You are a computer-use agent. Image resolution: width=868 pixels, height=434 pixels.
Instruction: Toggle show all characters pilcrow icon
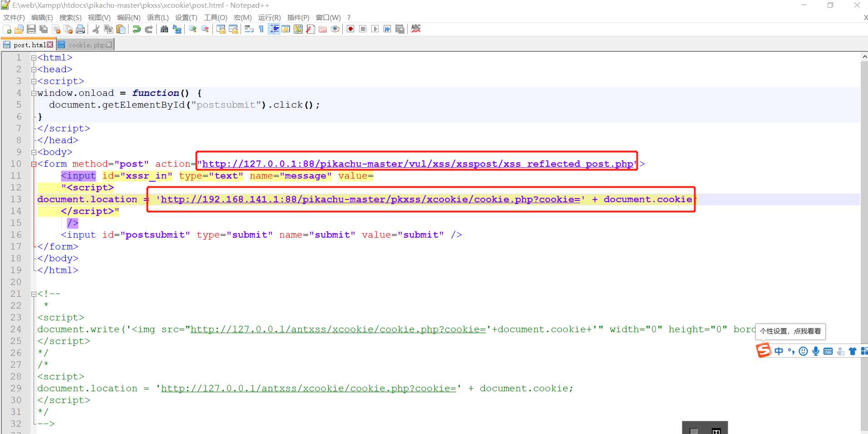click(x=261, y=29)
